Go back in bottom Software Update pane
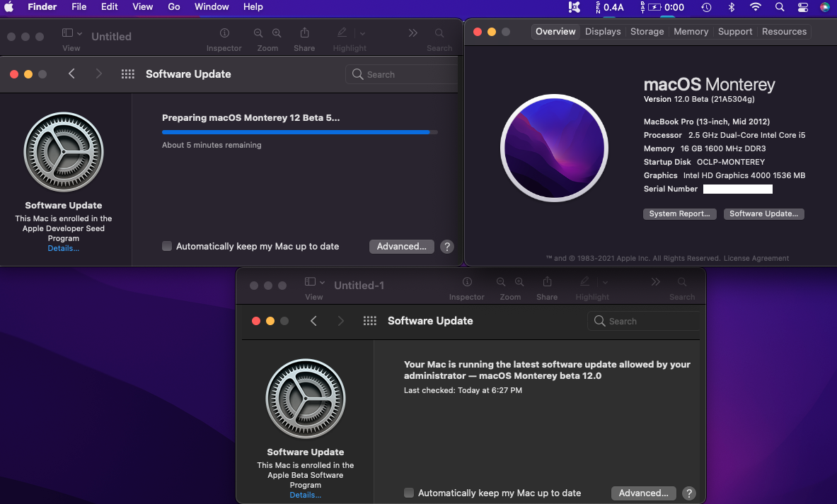The width and height of the screenshot is (837, 504). pyautogui.click(x=314, y=320)
